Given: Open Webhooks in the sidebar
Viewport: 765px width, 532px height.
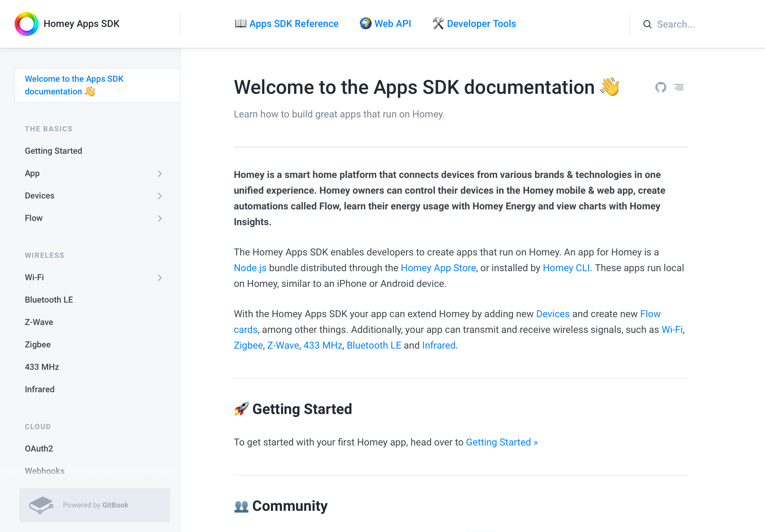Looking at the screenshot, I should 45,471.
